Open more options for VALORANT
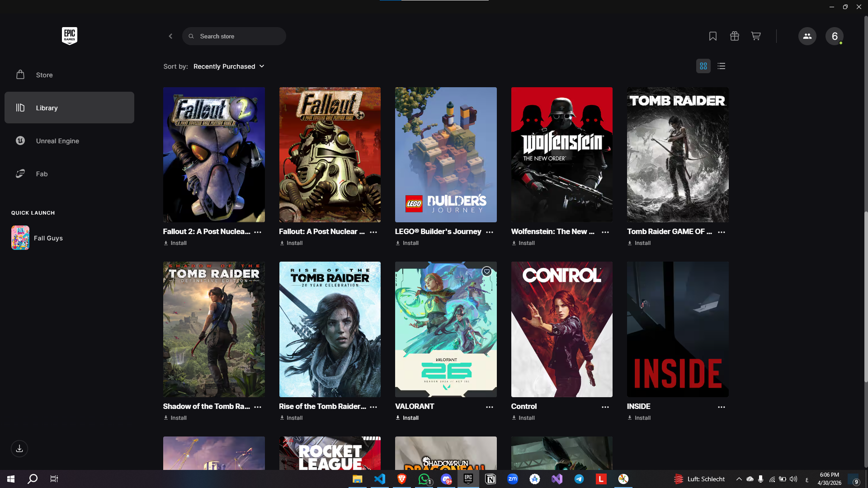The height and width of the screenshot is (488, 868). click(490, 407)
